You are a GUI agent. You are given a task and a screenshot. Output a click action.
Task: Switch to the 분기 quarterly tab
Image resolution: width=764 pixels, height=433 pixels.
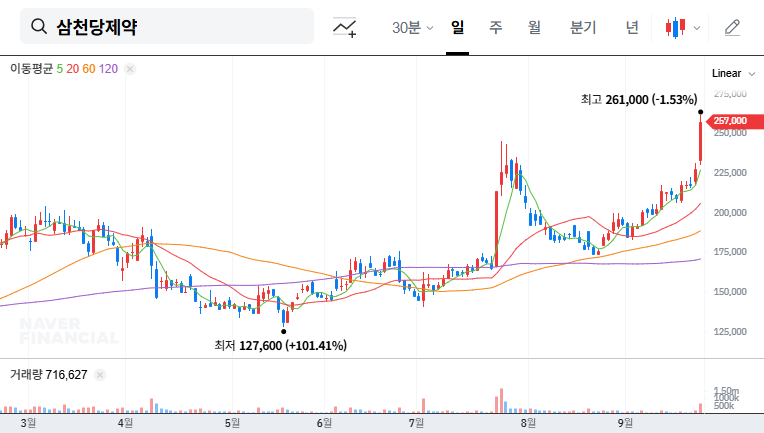point(583,27)
